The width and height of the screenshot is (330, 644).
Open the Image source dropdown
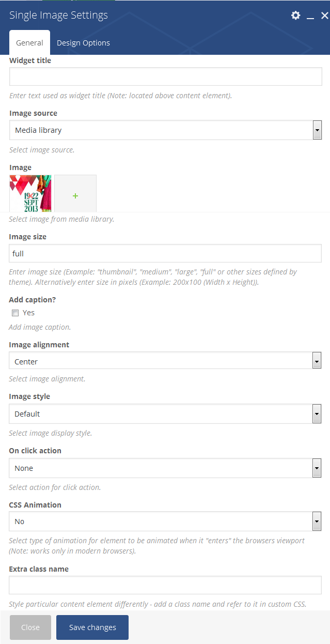[x=166, y=130]
